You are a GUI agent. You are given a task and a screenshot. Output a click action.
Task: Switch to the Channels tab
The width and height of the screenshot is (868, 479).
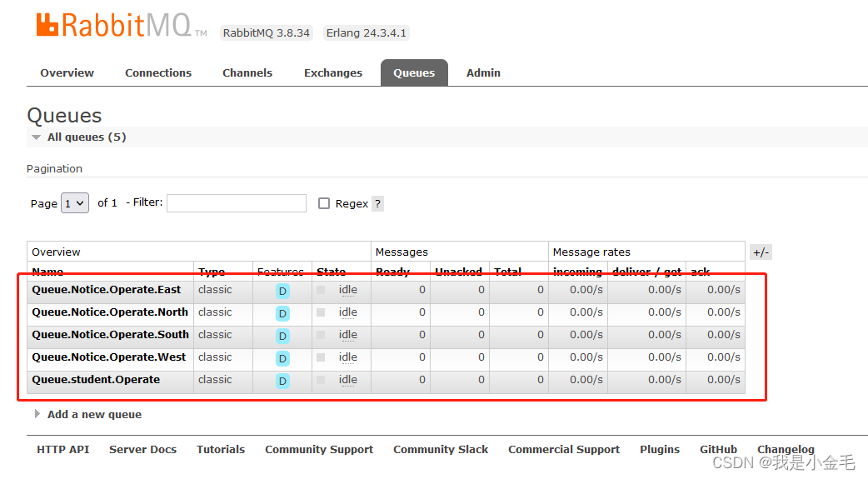(247, 72)
